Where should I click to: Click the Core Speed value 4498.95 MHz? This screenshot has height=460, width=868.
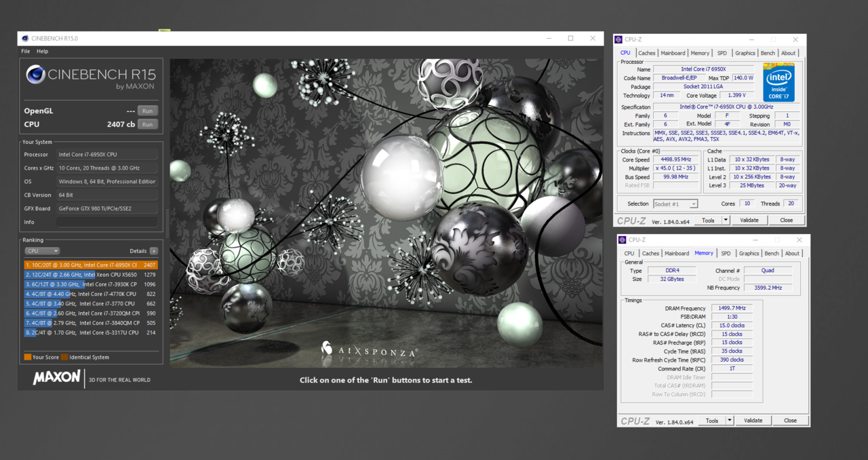[x=675, y=159]
